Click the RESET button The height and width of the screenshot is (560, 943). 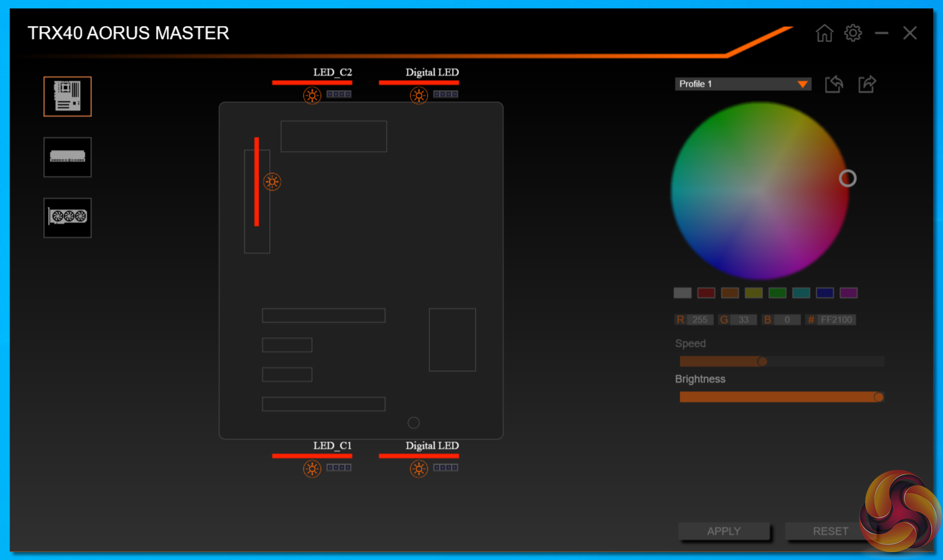(x=830, y=531)
